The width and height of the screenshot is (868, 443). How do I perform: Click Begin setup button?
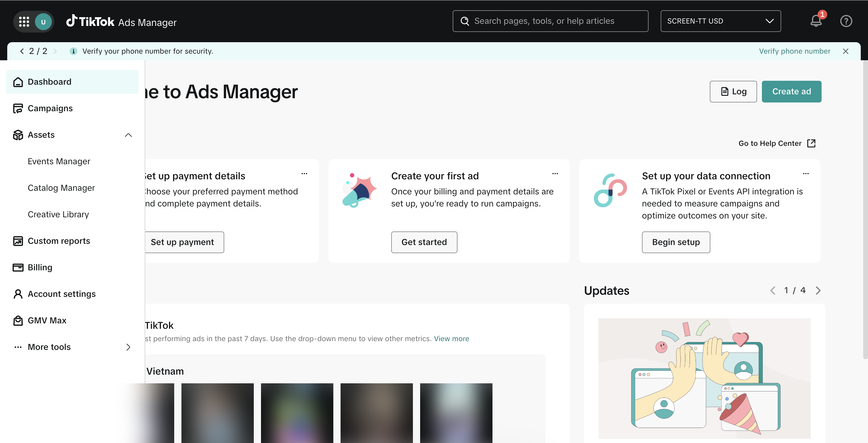(x=676, y=242)
